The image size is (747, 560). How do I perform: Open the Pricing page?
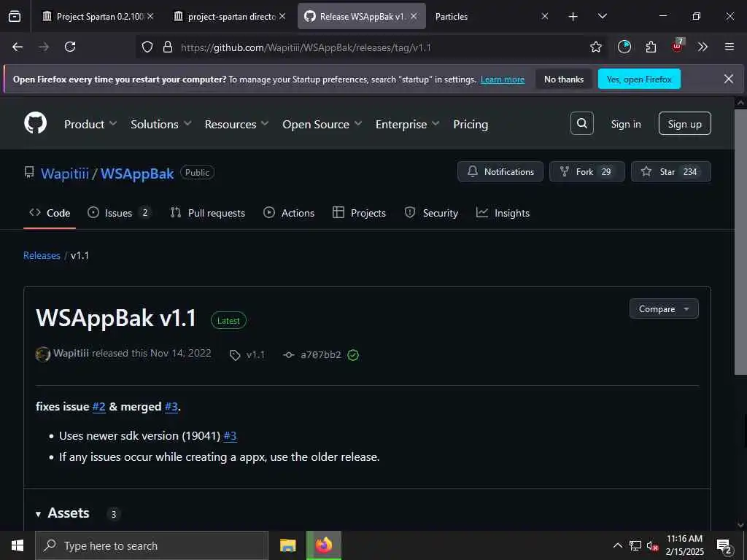click(x=471, y=124)
